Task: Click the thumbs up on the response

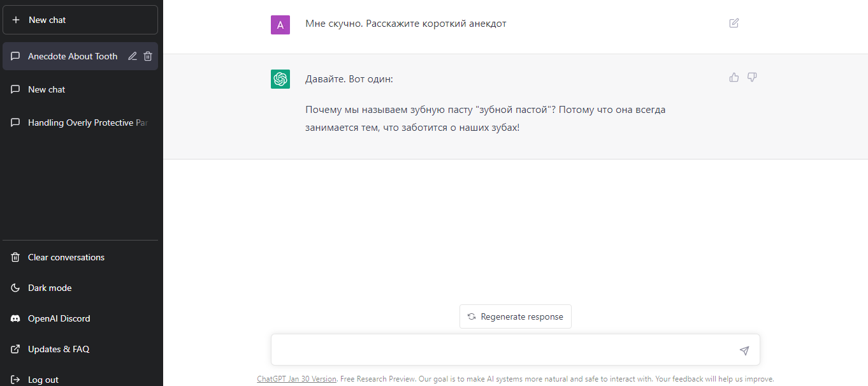Action: pos(734,77)
